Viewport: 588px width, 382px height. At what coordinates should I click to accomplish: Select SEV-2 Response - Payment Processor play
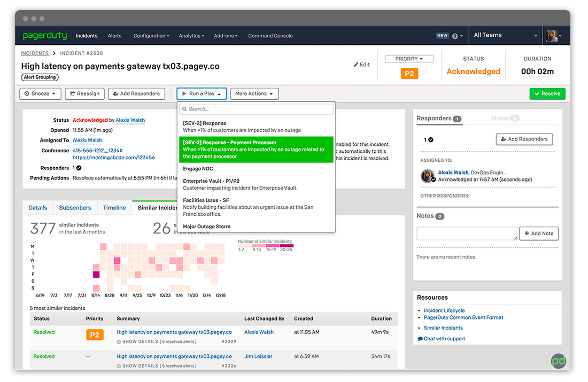pos(256,150)
